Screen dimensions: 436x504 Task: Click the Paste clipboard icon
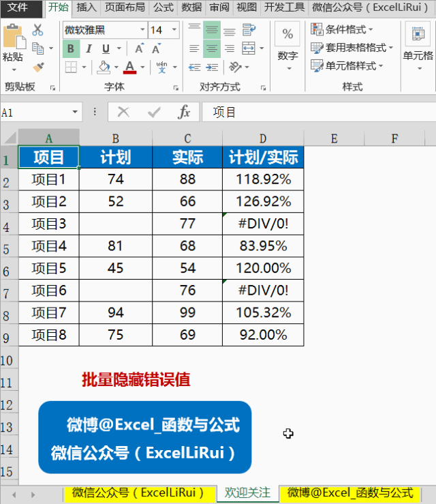pos(14,37)
